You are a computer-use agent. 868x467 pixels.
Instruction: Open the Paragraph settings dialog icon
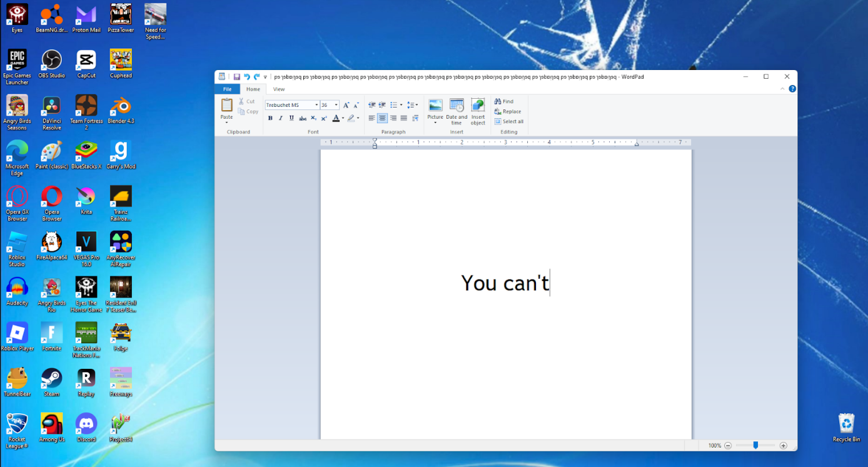click(415, 118)
